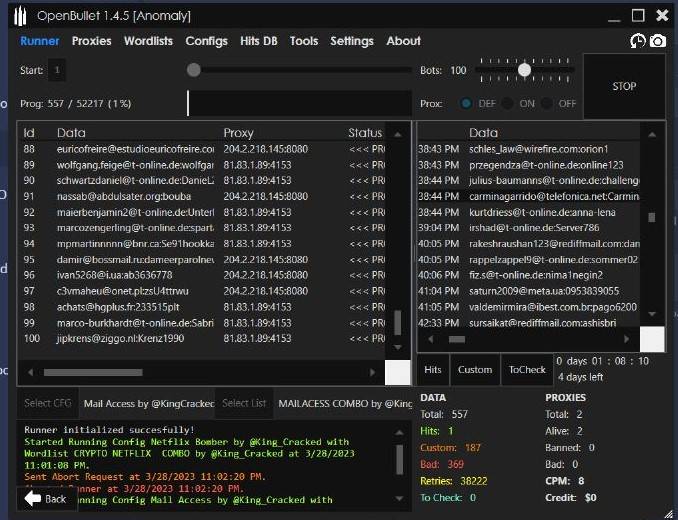Switch to the Wordlists tab
The image size is (678, 520).
pyautogui.click(x=148, y=41)
